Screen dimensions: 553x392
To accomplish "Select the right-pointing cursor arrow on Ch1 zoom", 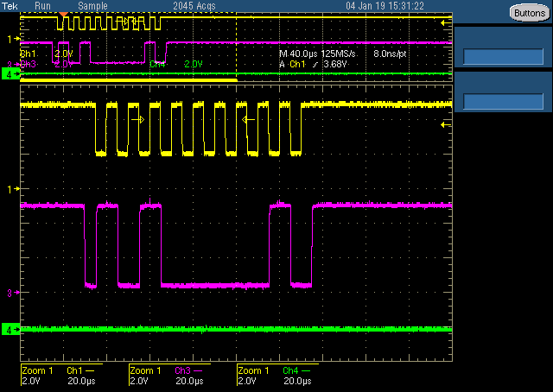I will click(138, 120).
